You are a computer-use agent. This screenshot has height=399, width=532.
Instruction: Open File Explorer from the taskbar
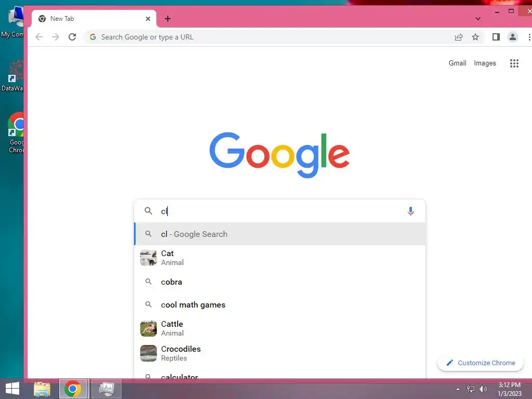tap(42, 389)
